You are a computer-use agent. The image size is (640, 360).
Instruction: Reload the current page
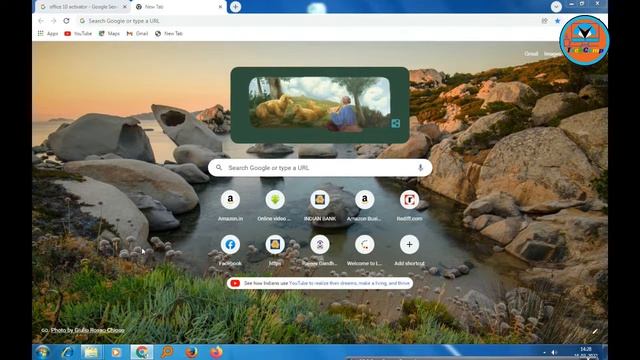67,21
